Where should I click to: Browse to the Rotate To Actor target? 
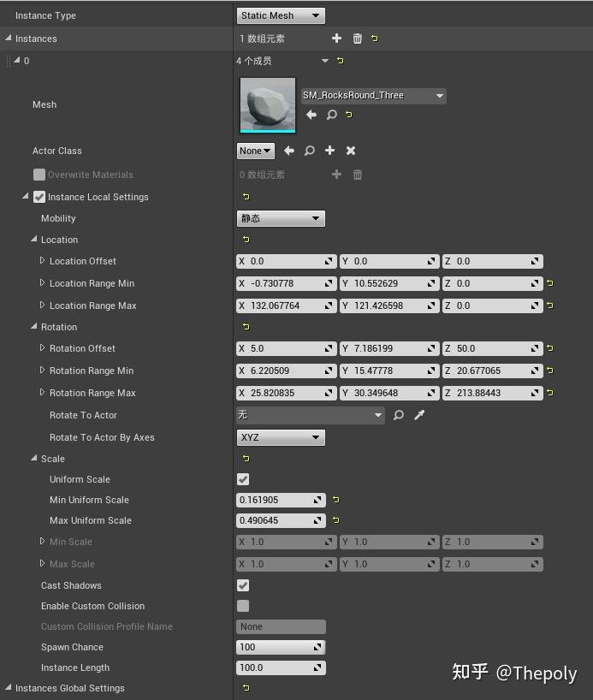pyautogui.click(x=398, y=415)
